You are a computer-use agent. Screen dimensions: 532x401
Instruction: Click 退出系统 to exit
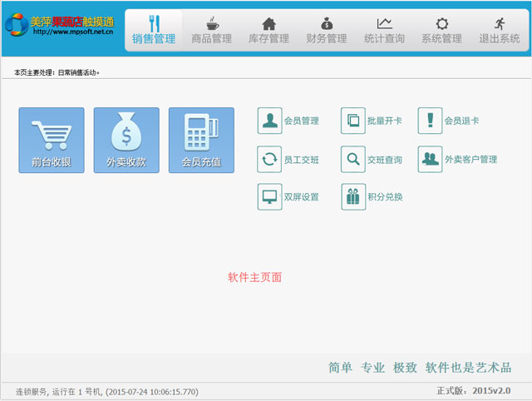pyautogui.click(x=499, y=30)
